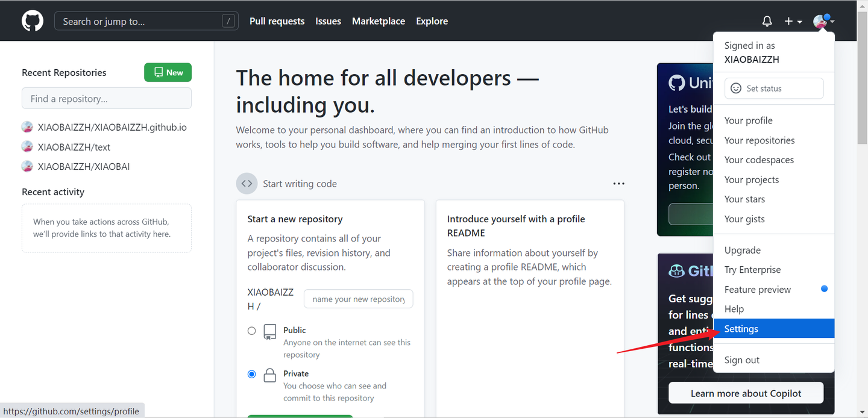Select Help in the user menu

(774, 309)
